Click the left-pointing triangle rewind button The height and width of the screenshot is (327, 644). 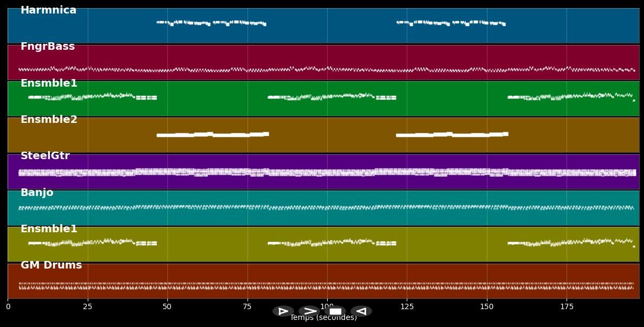click(x=361, y=311)
